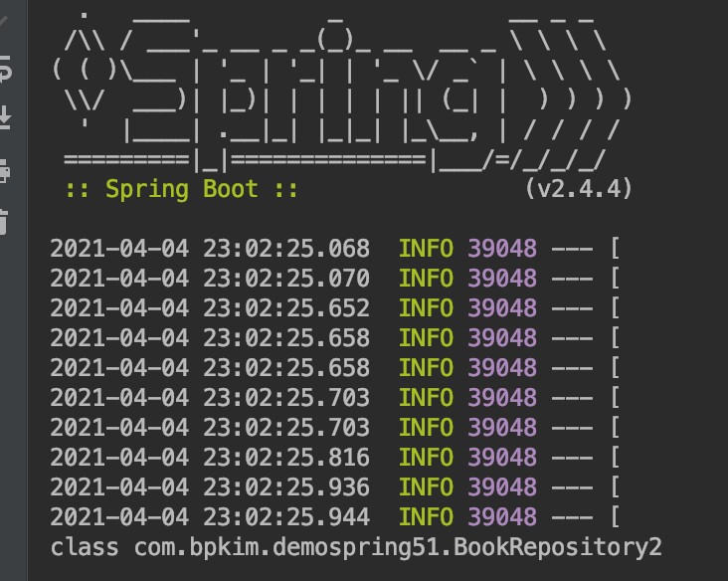
Task: Click the 'class com.bpkim.demospring51.BookRepository2' output line
Action: (x=356, y=547)
